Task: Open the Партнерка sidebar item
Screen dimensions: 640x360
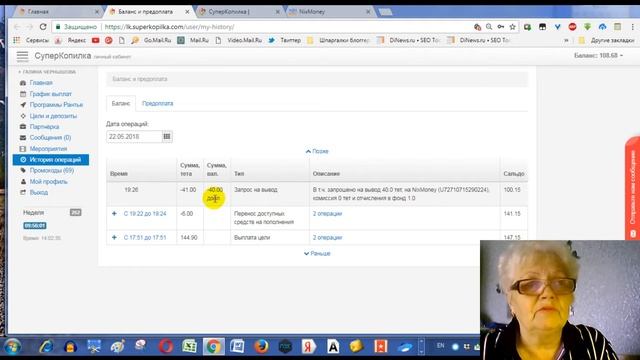Action: [44, 127]
